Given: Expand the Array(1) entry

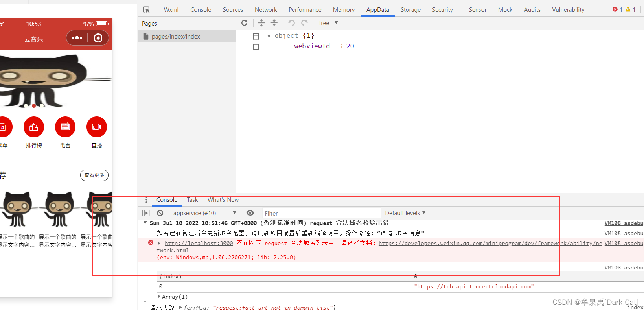Looking at the screenshot, I should [159, 297].
